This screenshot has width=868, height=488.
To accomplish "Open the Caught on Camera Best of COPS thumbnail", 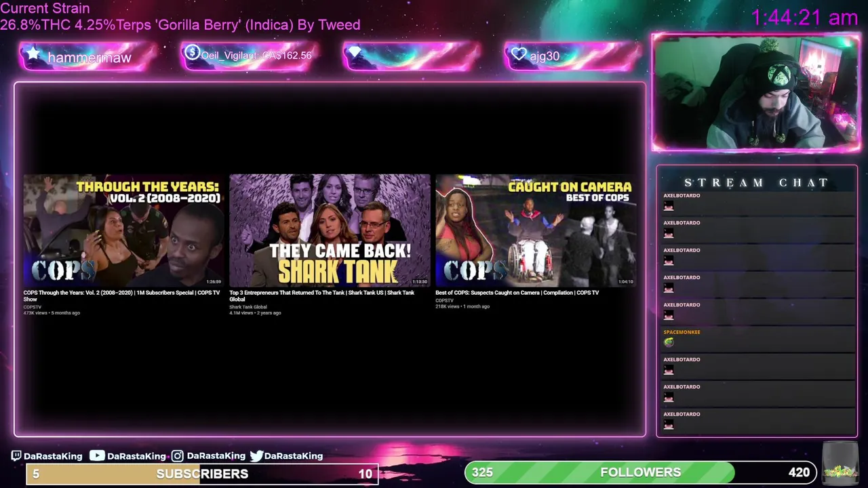I will 536,230.
